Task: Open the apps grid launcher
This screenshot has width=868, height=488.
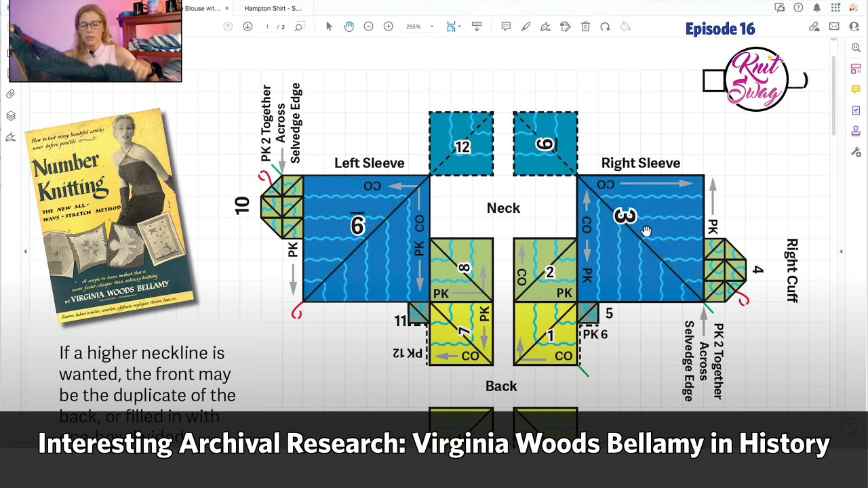Action: pyautogui.click(x=835, y=7)
